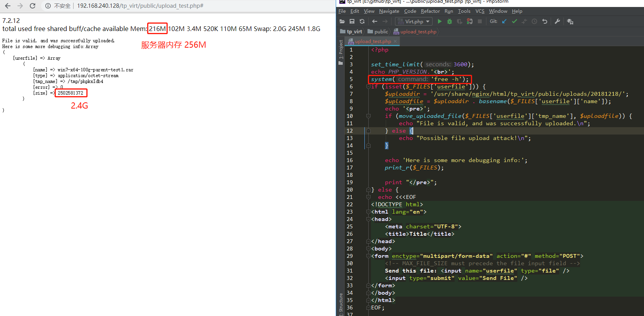Click line number 5 in the gutter
This screenshot has height=316, width=644.
tap(351, 79)
